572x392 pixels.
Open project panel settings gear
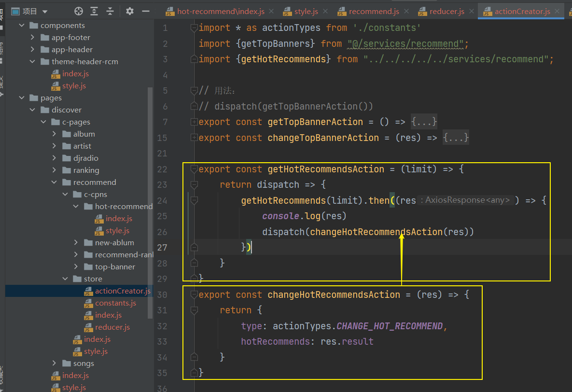click(x=129, y=11)
